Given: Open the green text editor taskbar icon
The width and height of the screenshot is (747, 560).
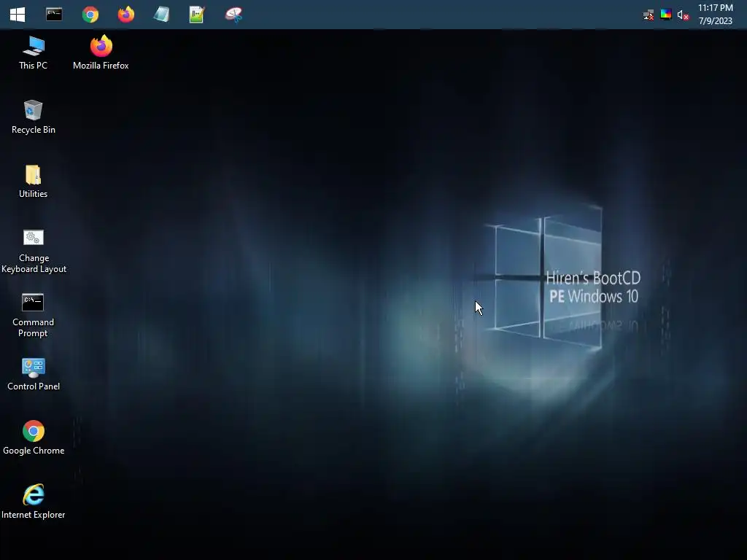Looking at the screenshot, I should click(x=197, y=15).
